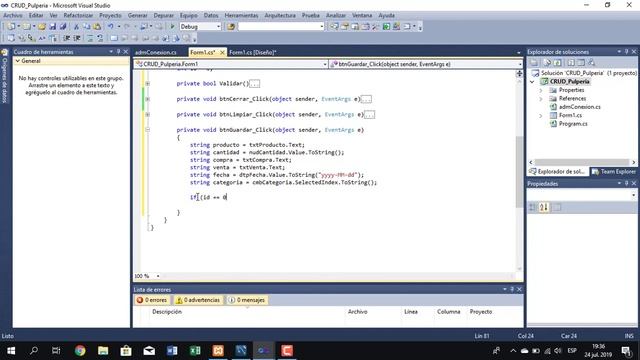
Task: Click View Code icon in Solution Explorer
Action: pos(571,62)
